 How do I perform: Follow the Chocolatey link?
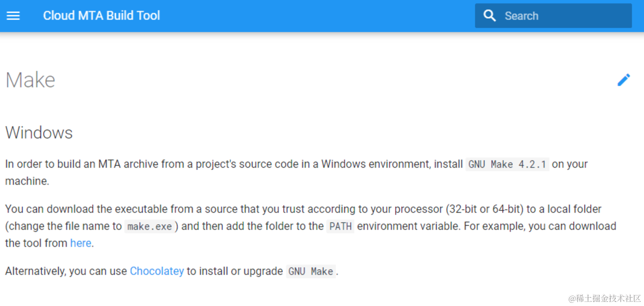[x=157, y=271]
